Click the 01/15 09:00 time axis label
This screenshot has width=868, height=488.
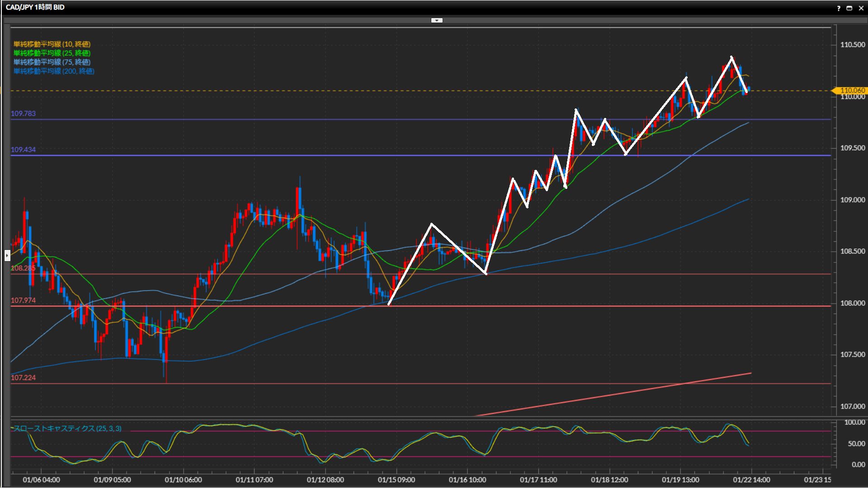click(396, 479)
